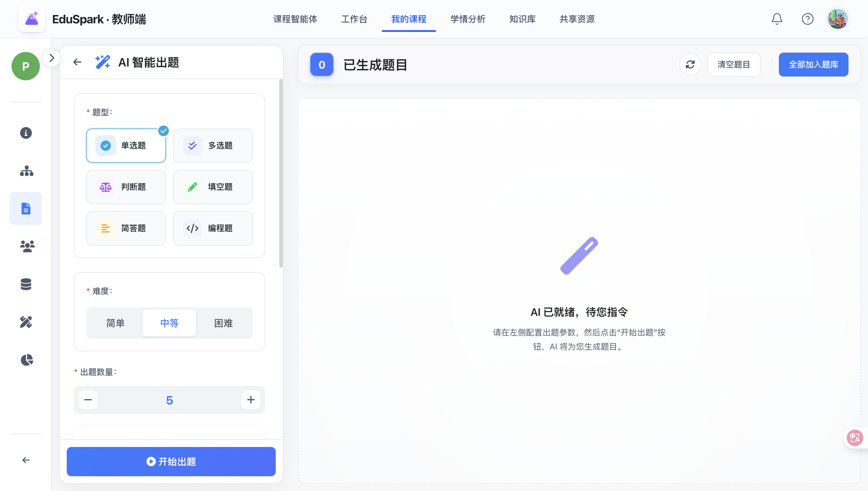This screenshot has height=491, width=868.
Task: Open the hierarchy structure sidebar icon
Action: pyautogui.click(x=26, y=171)
